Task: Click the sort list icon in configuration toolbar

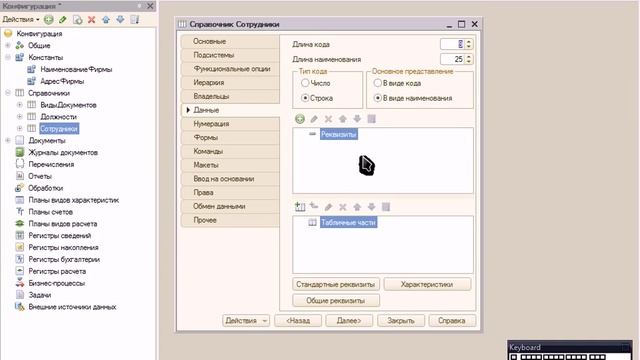Action: 135,19
